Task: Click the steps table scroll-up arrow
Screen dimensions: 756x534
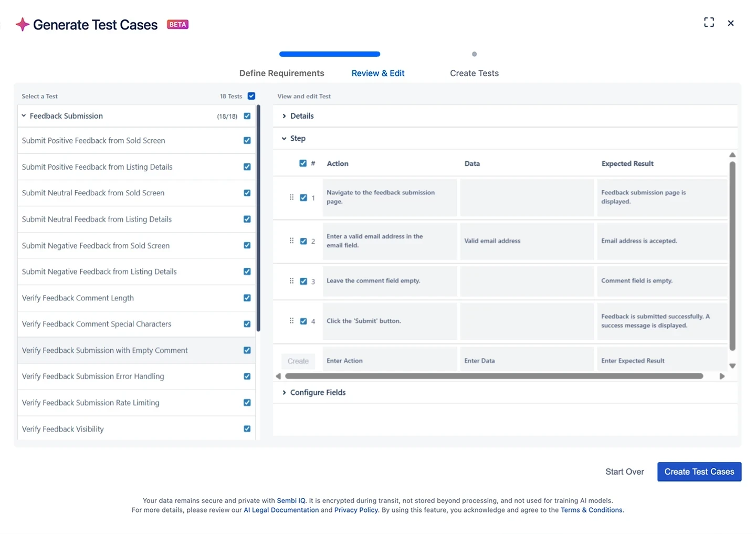Action: point(732,155)
